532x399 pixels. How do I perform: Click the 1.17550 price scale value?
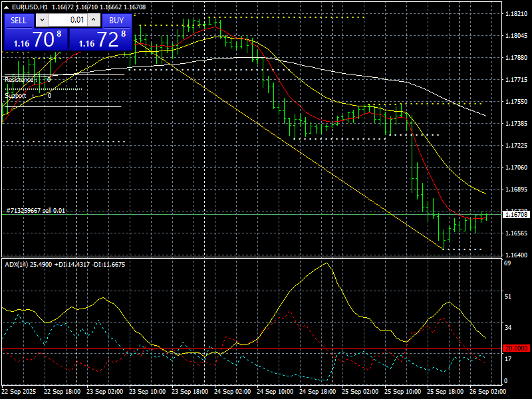coord(517,102)
